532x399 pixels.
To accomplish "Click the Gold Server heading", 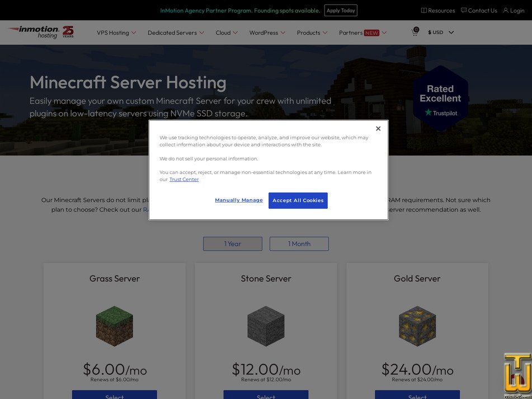I will [x=417, y=279].
